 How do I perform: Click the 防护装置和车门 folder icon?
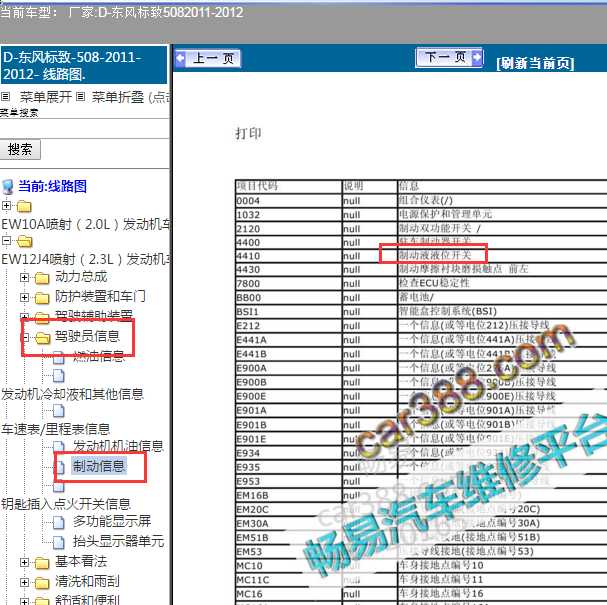[42, 298]
